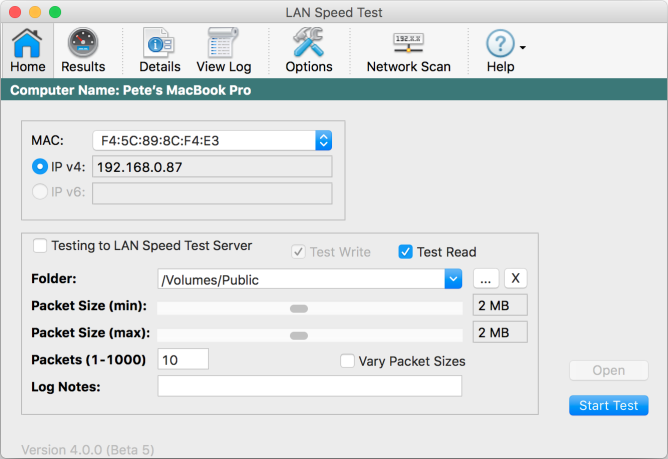Clear the folder with X button
This screenshot has height=459, width=668.
point(515,279)
